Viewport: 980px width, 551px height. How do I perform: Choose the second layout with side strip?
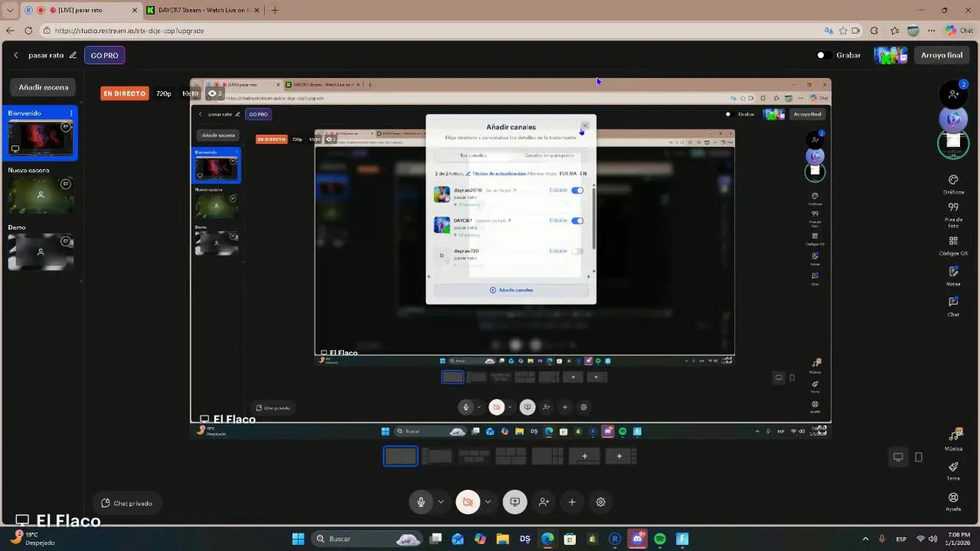click(x=437, y=456)
